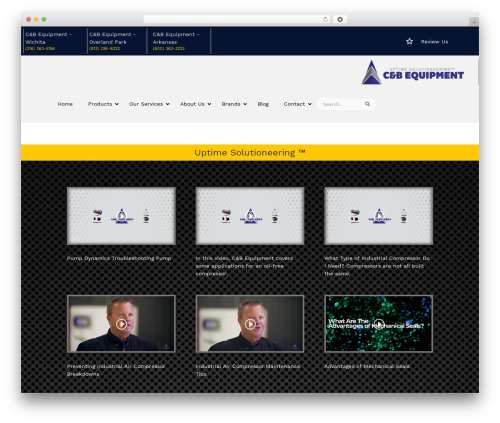Click the yellow minimize window button
This screenshot has height=423, width=500.
36,19
